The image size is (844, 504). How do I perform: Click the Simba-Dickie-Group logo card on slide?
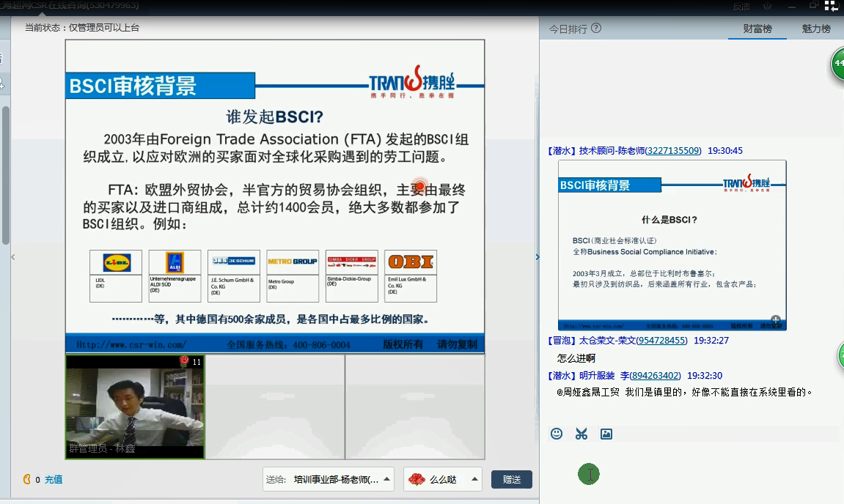[x=352, y=276]
